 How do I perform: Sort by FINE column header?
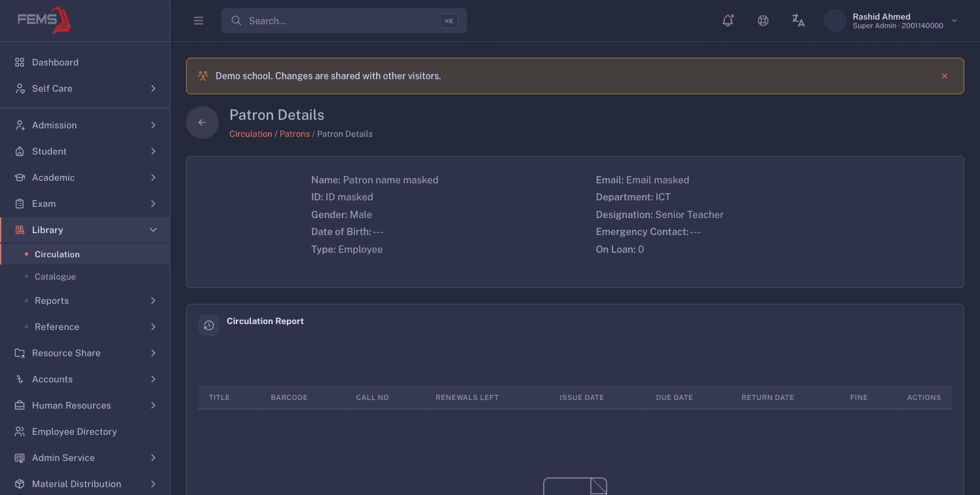pyautogui.click(x=859, y=397)
